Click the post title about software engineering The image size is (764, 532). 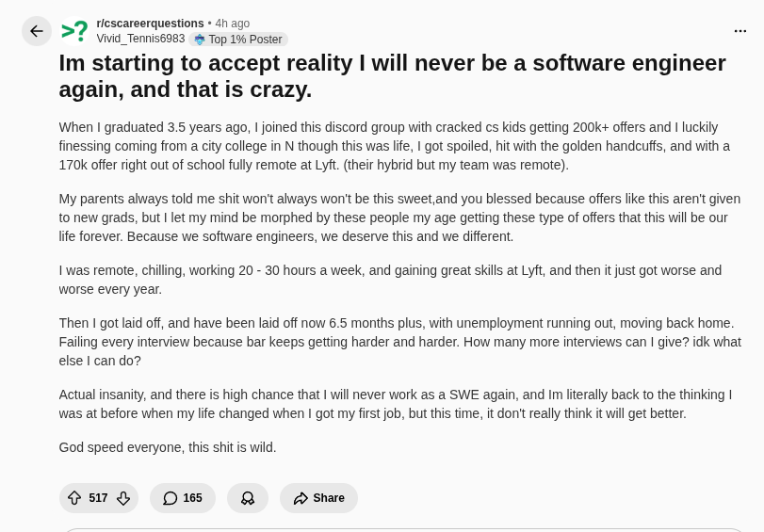click(392, 76)
